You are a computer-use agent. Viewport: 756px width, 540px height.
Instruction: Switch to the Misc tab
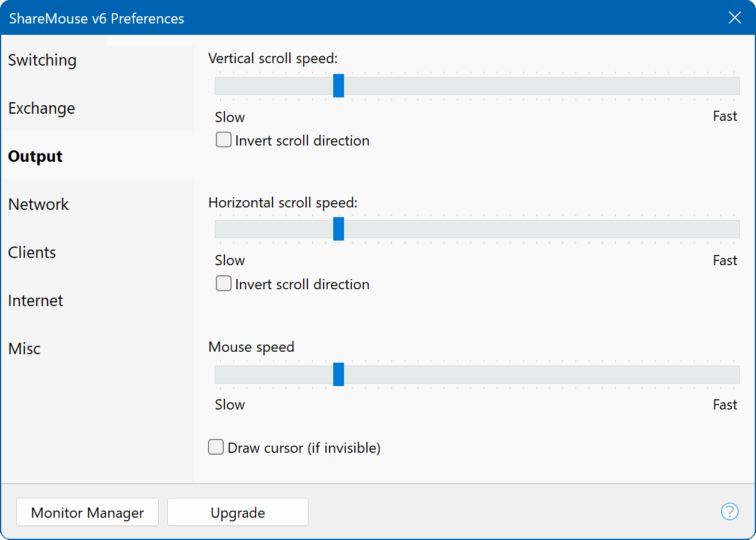click(97, 349)
